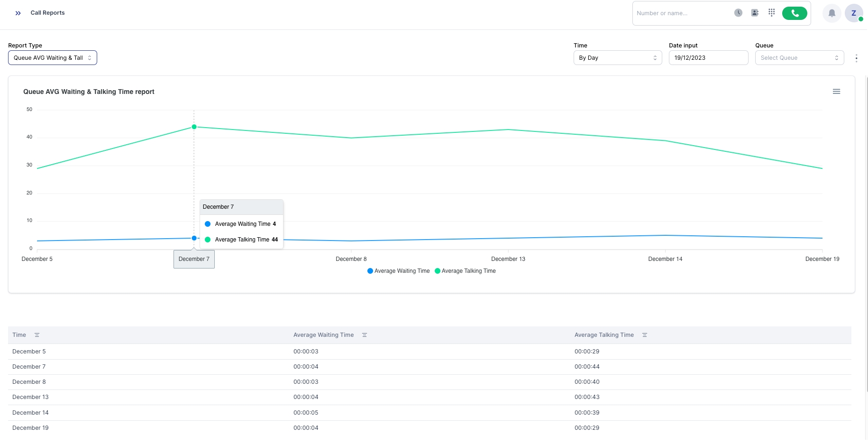Open the Z user profile avatar
This screenshot has width=868, height=445.
coord(853,13)
